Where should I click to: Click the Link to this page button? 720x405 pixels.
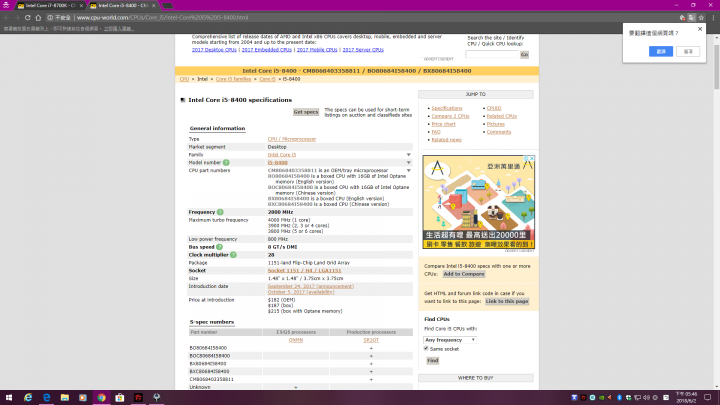(x=507, y=301)
